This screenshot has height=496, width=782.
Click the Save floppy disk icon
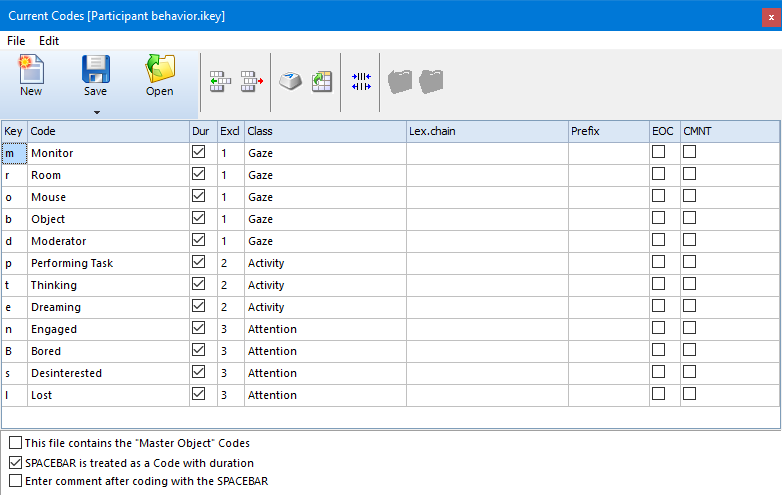pos(96,69)
